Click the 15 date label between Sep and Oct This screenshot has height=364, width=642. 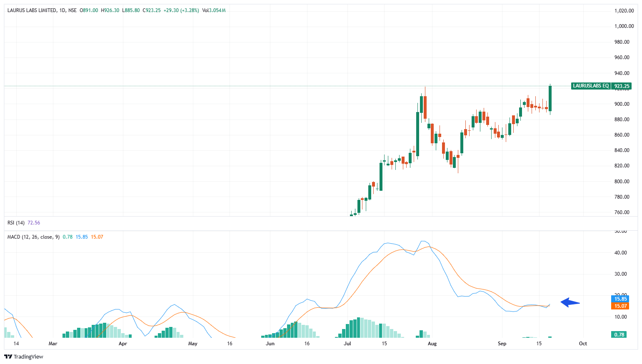click(539, 344)
